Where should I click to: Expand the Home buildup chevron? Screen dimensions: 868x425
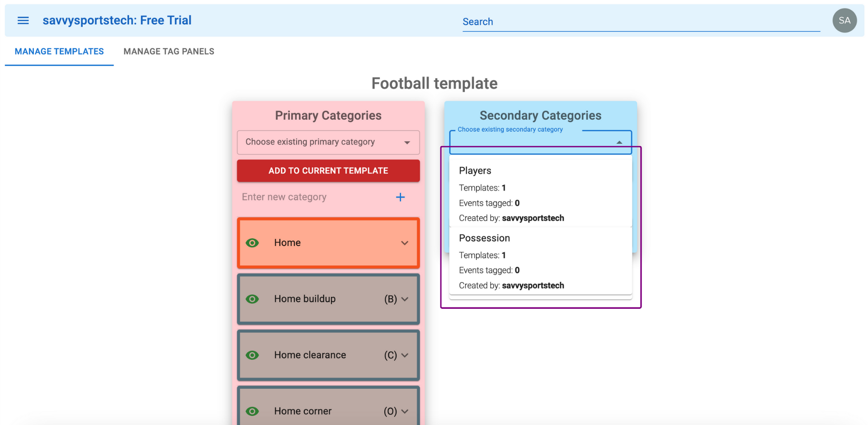(405, 299)
